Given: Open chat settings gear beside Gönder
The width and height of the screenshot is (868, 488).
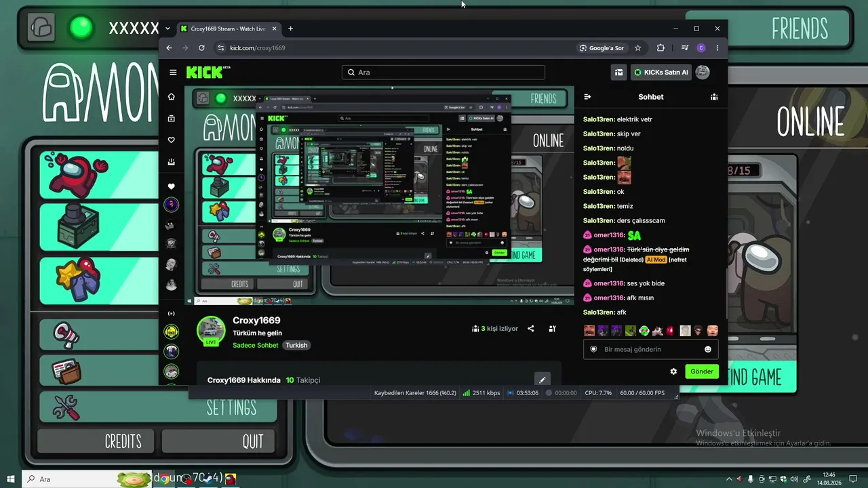Looking at the screenshot, I should 673,371.
